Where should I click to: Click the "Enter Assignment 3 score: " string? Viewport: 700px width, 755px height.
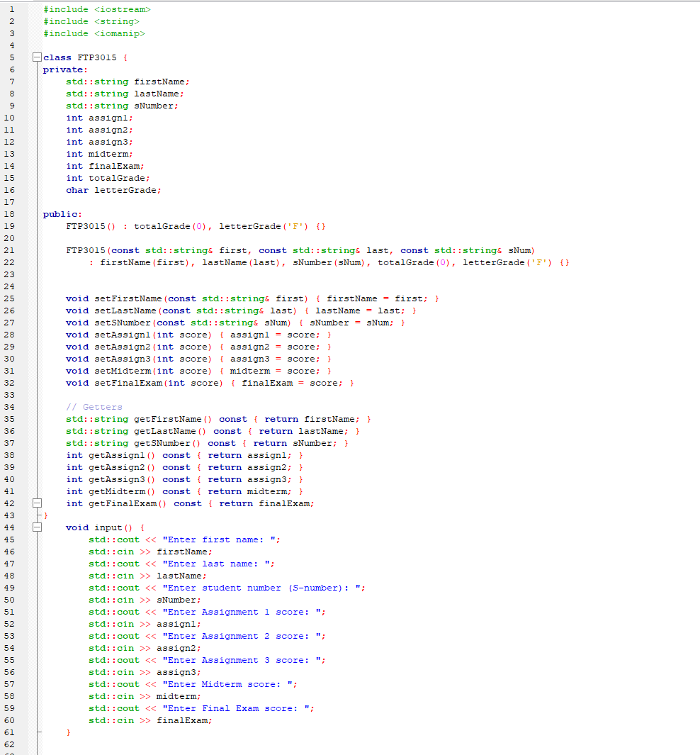[241, 660]
